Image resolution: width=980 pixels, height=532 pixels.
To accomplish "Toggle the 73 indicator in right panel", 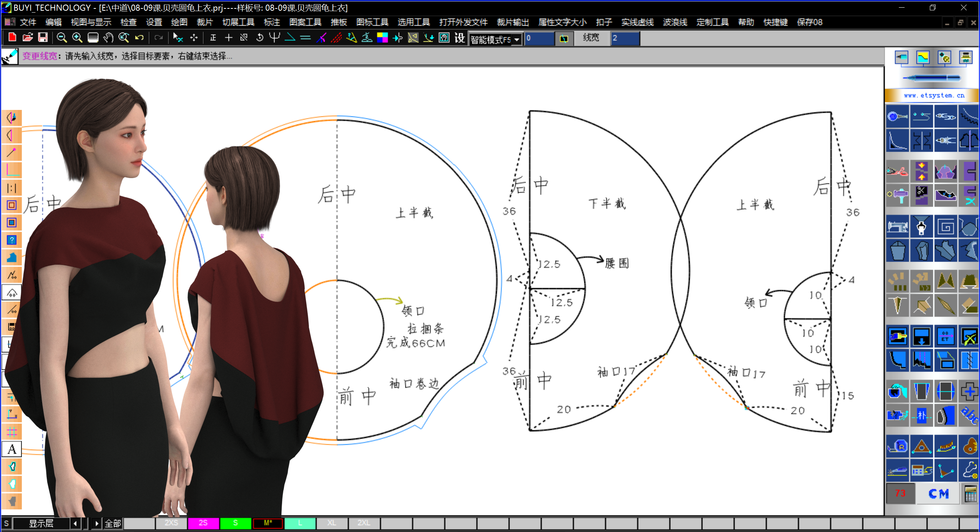I will (900, 493).
